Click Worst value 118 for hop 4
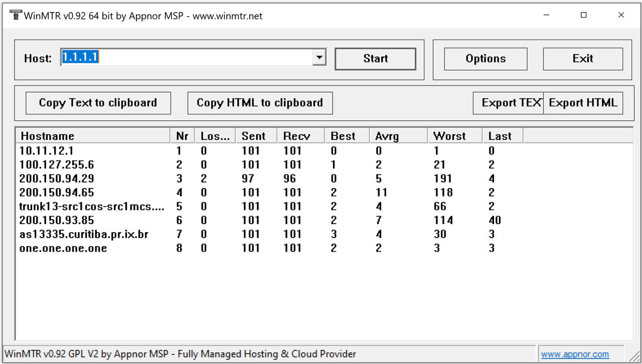 tap(443, 193)
